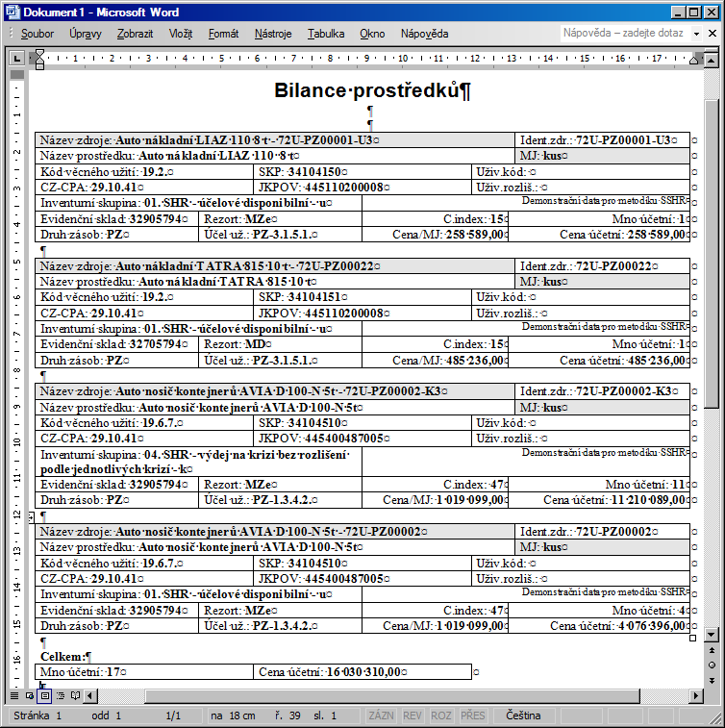This screenshot has width=725, height=728.
Task: Click the tab-stop type selector on ruler
Action: pos(17,58)
